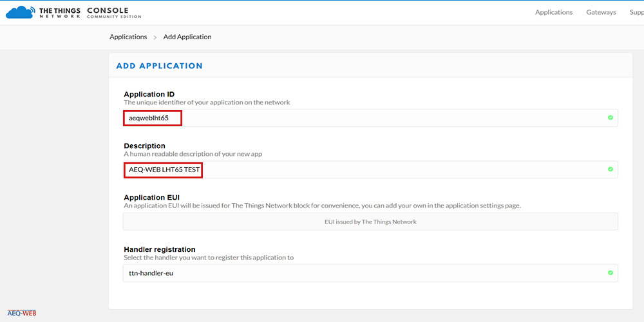The height and width of the screenshot is (322, 644).
Task: Click the Description label
Action: (x=144, y=146)
